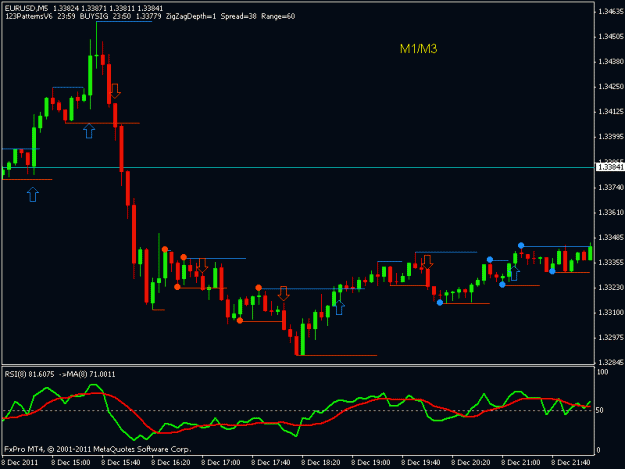The image size is (625, 469).
Task: Click the highlighted current price tag 1.33841
Action: 610,167
